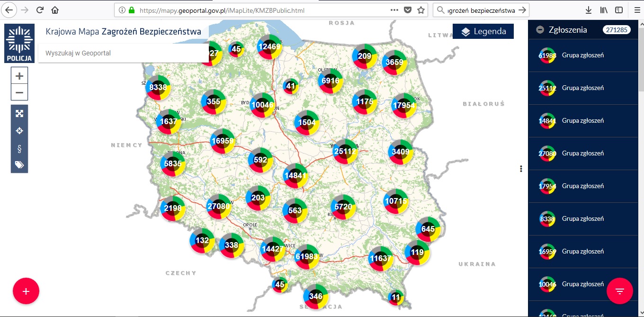Image resolution: width=644 pixels, height=317 pixels.
Task: Open the Legenda panel
Action: [483, 31]
